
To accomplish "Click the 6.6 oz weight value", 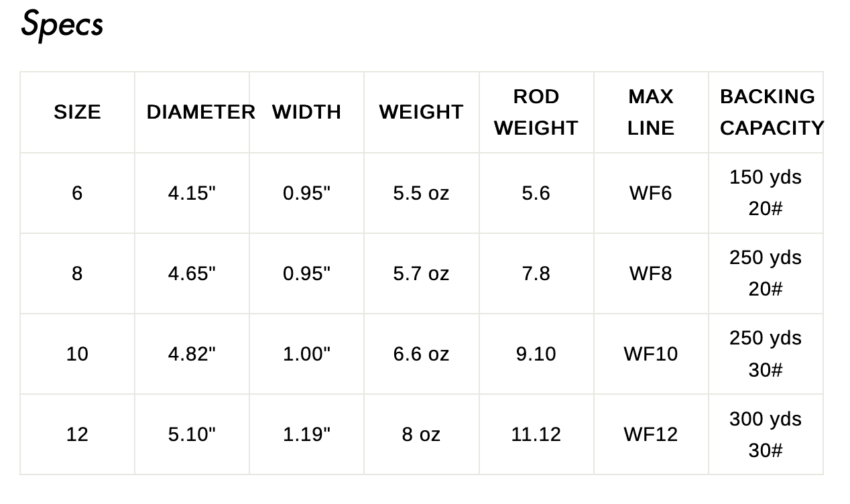I will pos(421,354).
